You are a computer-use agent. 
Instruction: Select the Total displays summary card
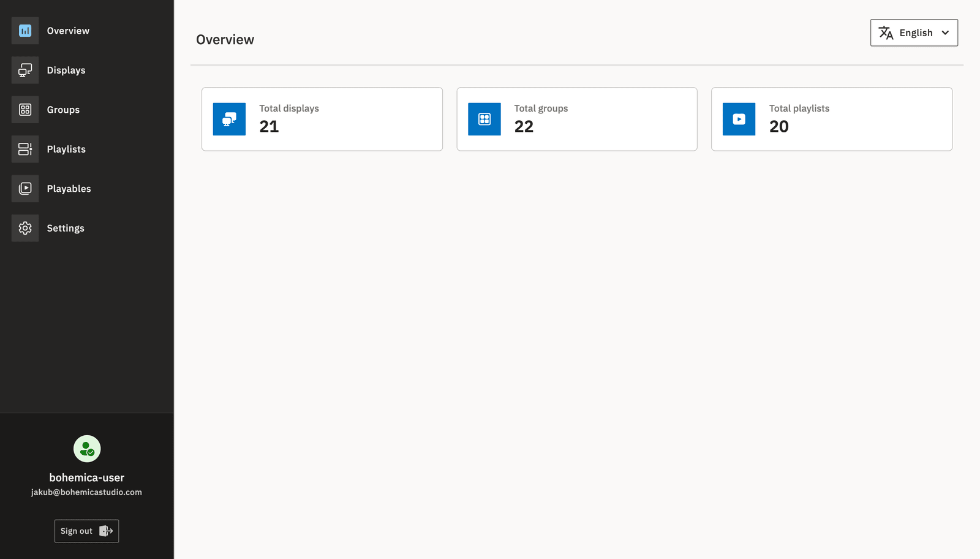[x=322, y=119]
